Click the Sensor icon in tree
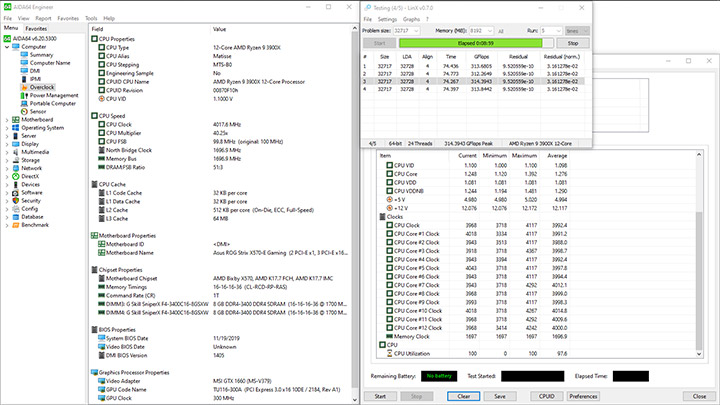This screenshot has height=405, width=720. click(x=24, y=112)
